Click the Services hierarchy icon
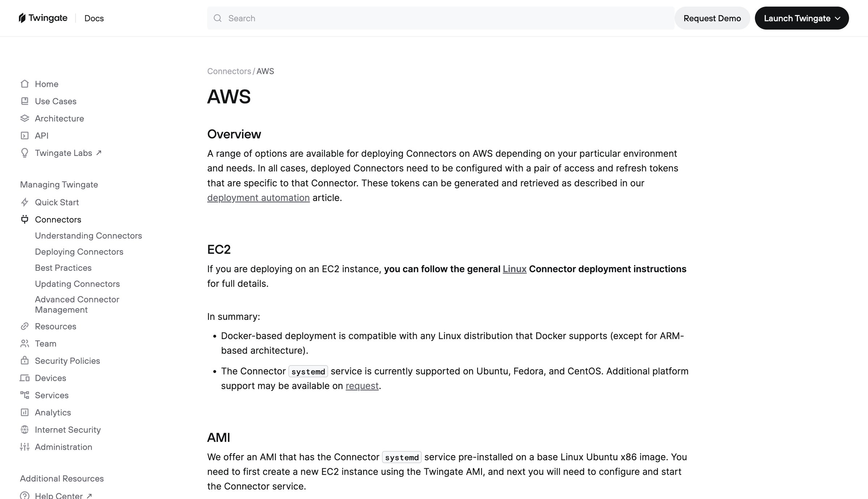Image resolution: width=868 pixels, height=499 pixels. 25,395
